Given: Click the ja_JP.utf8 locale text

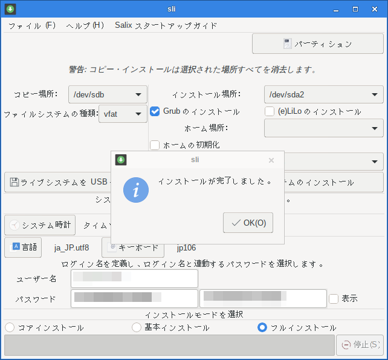Looking at the screenshot, I should pyautogui.click(x=72, y=248).
